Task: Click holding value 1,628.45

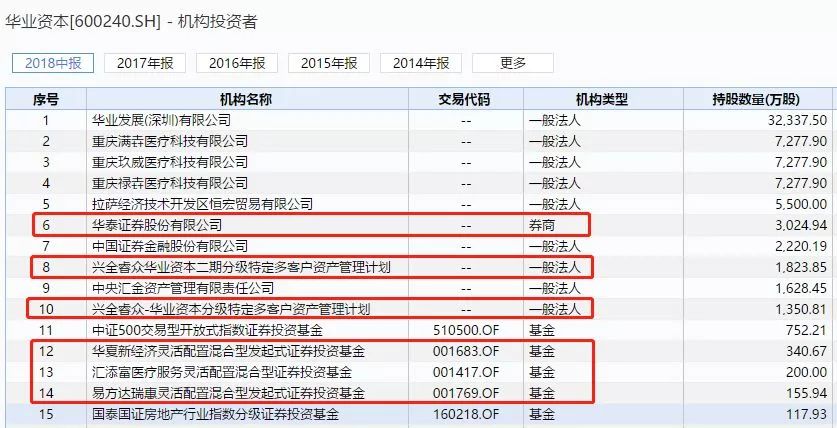Action: click(x=801, y=289)
